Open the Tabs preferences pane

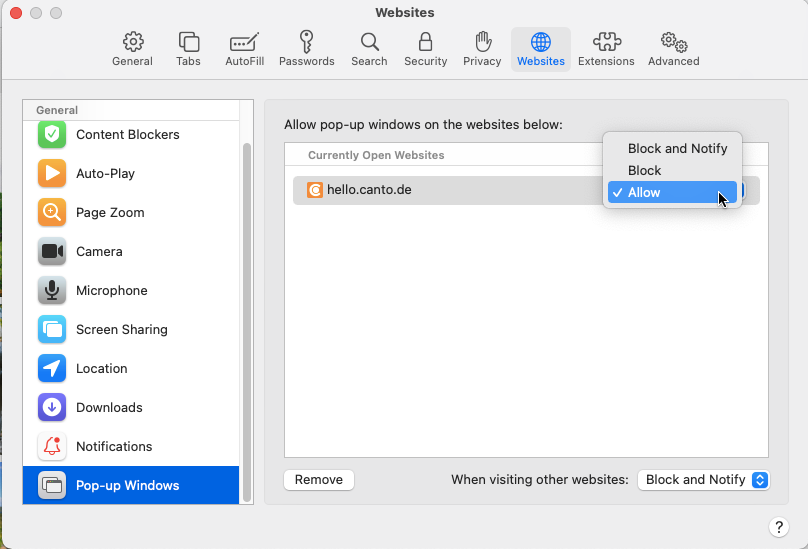[x=188, y=49]
